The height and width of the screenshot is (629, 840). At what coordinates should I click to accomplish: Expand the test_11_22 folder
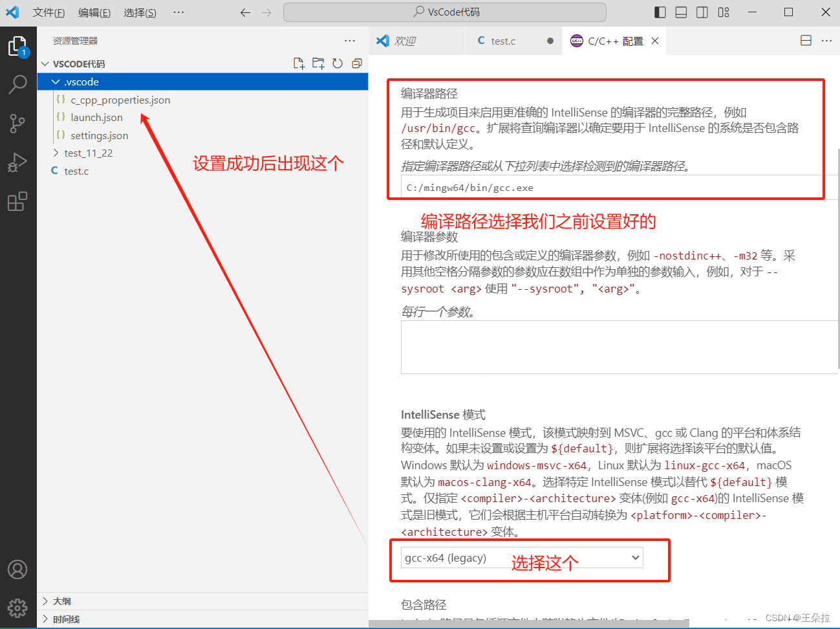(202, 153)
